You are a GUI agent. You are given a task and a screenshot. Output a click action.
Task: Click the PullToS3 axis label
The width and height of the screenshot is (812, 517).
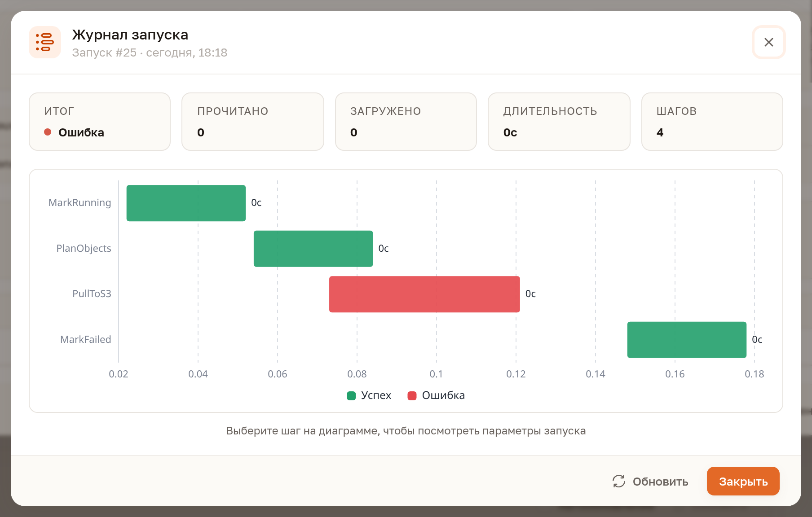point(92,294)
